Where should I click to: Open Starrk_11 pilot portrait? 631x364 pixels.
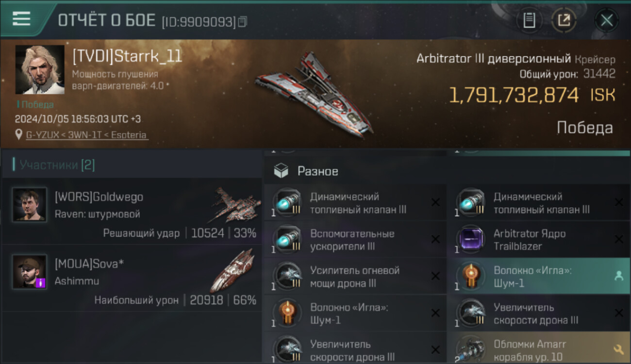(x=40, y=69)
